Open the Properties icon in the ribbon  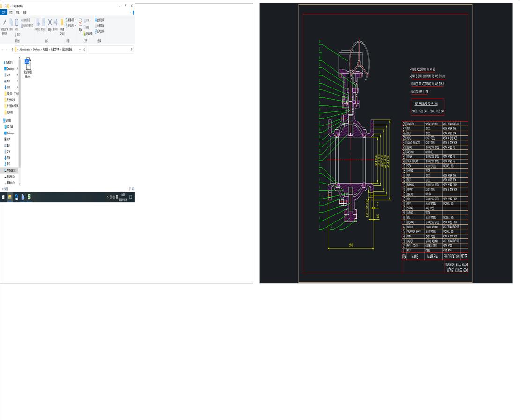pos(80,22)
